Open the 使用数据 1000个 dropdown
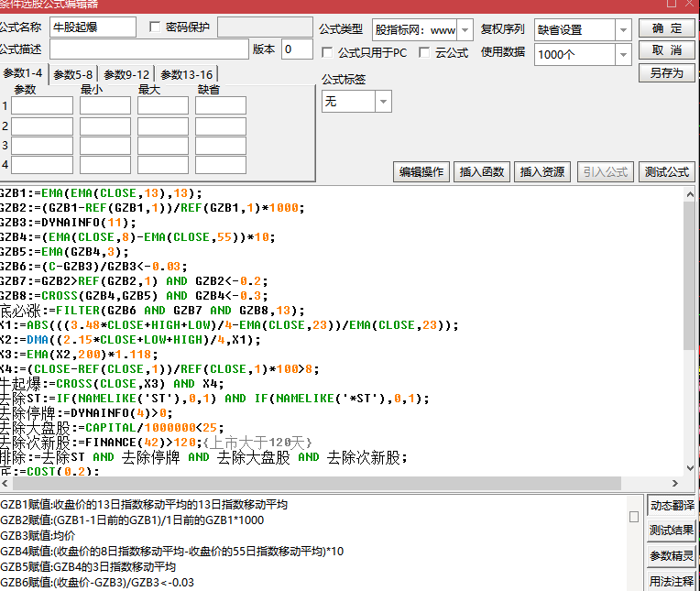The image size is (700, 591). (623, 54)
